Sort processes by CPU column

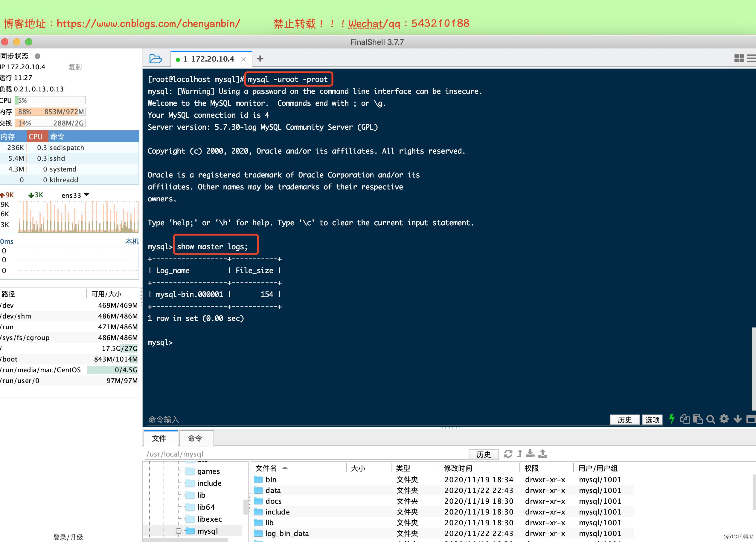[37, 136]
